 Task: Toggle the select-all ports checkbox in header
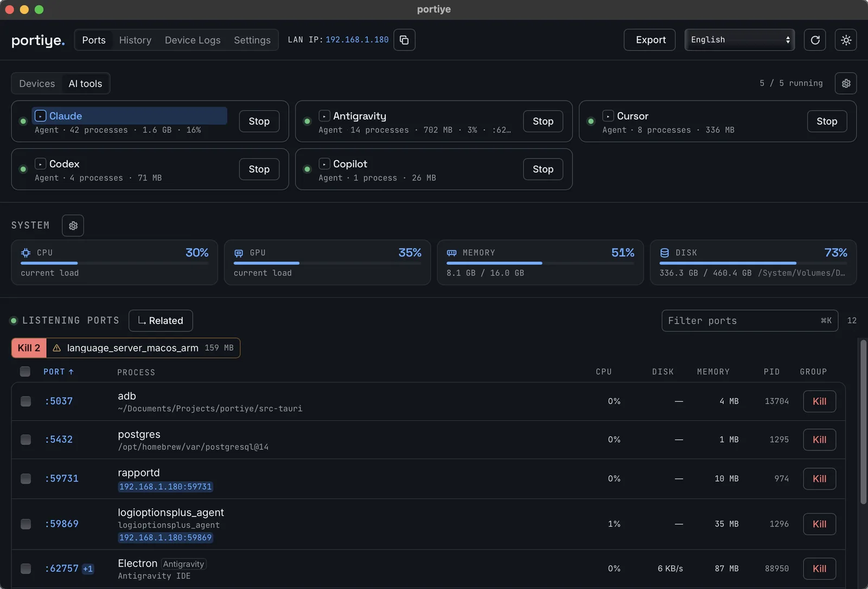[25, 372]
